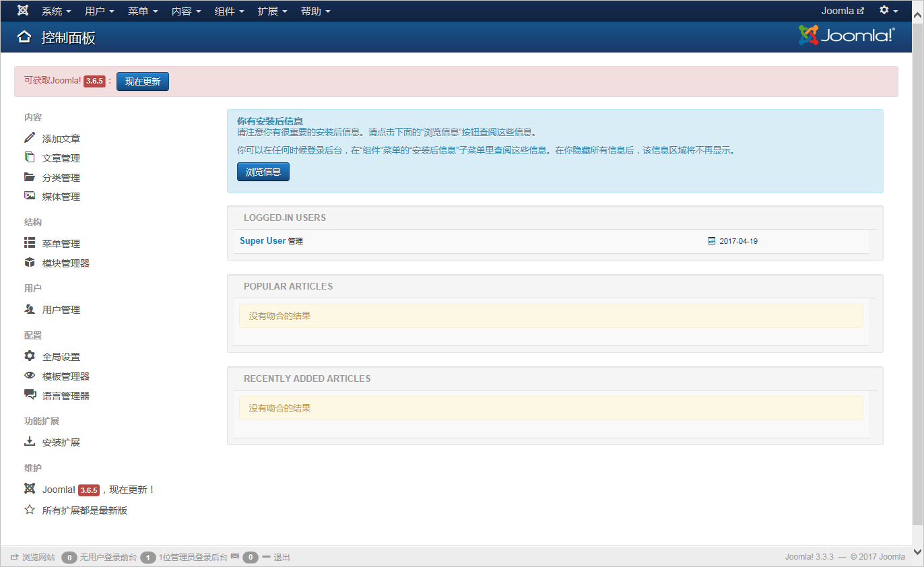Click the folder icon beside 分类管理
924x567 pixels.
30,177
